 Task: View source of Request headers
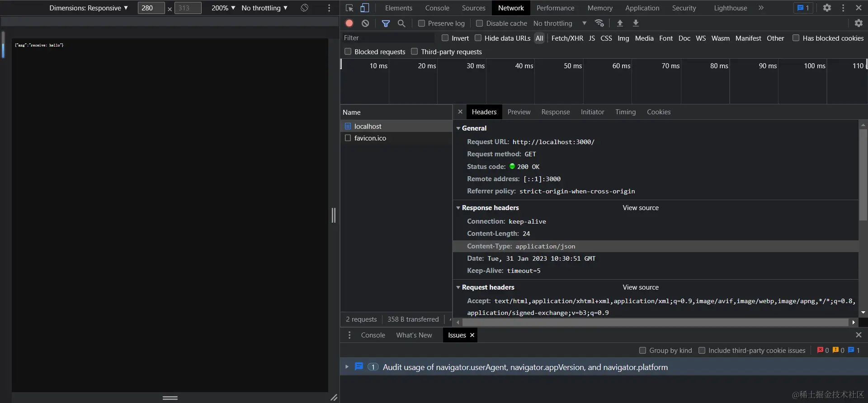(x=641, y=287)
